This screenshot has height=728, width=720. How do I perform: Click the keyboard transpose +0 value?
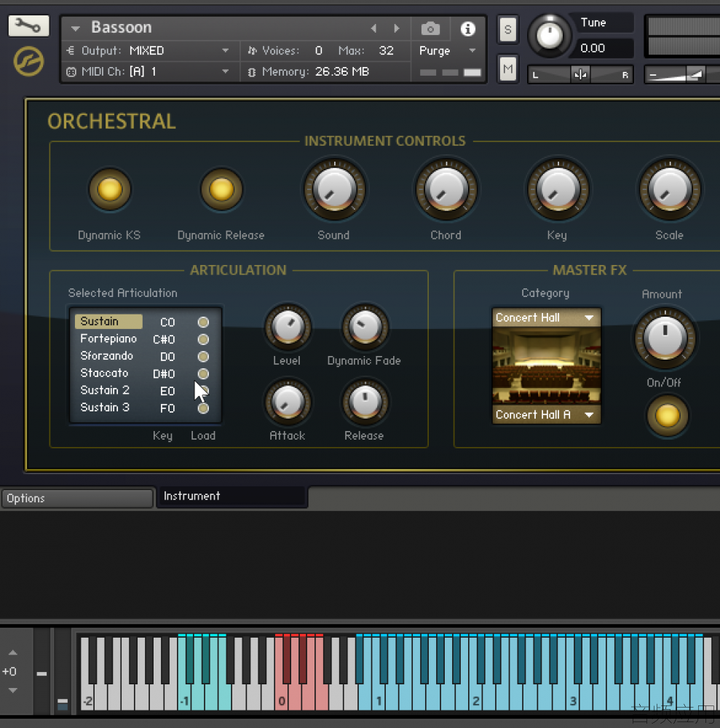[x=9, y=671]
